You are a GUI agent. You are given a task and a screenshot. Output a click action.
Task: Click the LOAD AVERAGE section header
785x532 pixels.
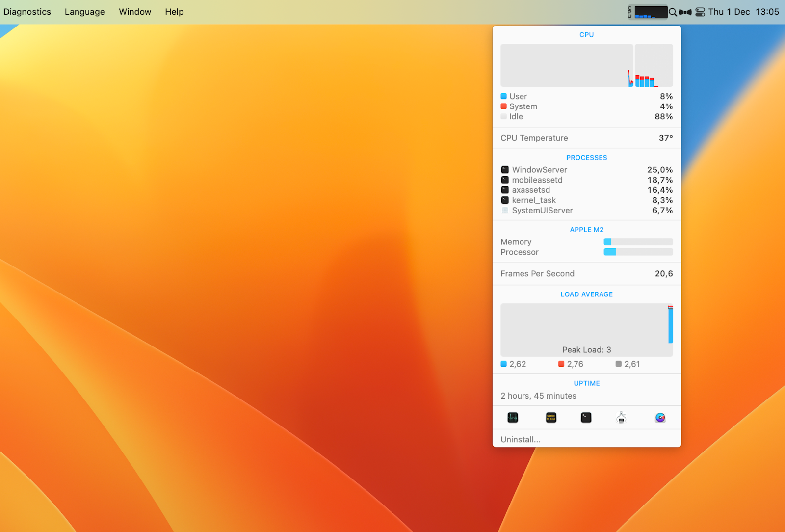(587, 294)
